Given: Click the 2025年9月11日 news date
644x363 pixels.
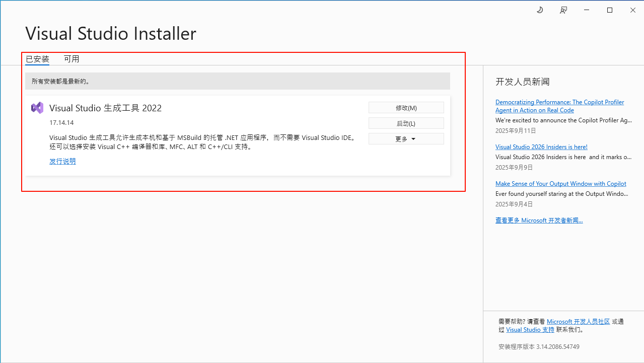Looking at the screenshot, I should (516, 130).
